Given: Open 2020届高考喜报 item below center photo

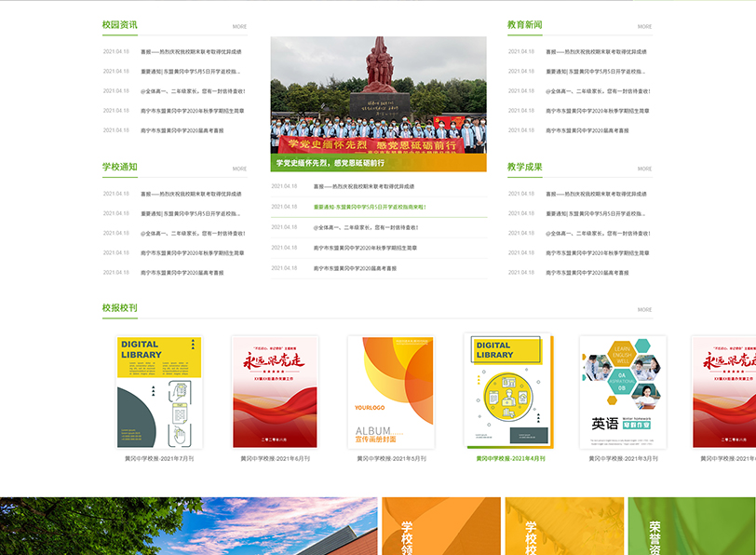Looking at the screenshot, I should tap(356, 268).
